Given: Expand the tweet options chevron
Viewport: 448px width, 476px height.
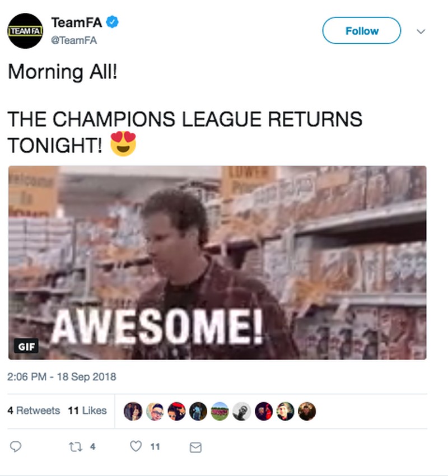Looking at the screenshot, I should (x=421, y=31).
